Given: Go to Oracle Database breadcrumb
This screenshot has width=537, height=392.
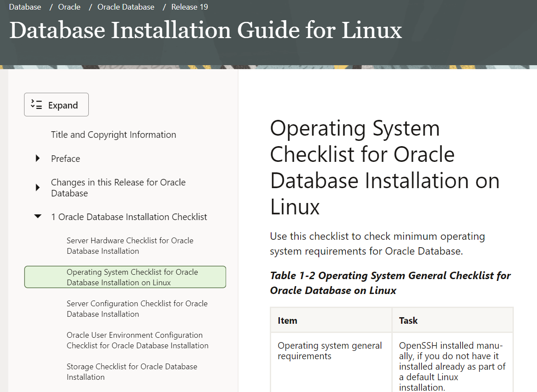Looking at the screenshot, I should coord(126,7).
